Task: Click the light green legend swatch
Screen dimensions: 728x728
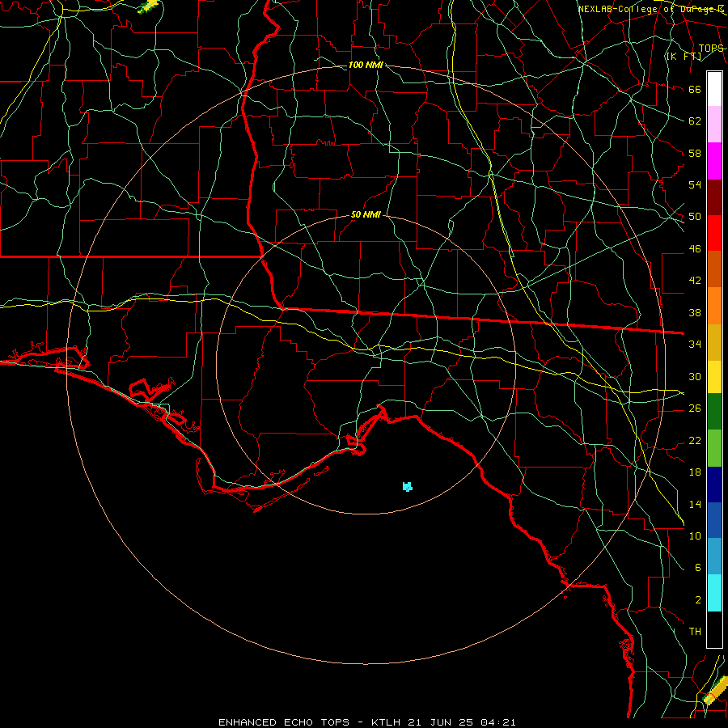Action: tap(714, 448)
